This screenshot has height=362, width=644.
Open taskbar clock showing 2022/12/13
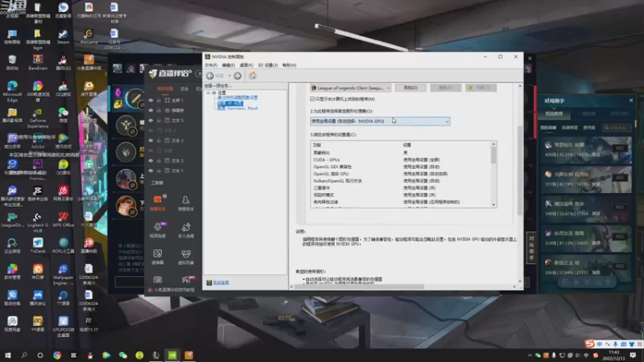pyautogui.click(x=613, y=356)
